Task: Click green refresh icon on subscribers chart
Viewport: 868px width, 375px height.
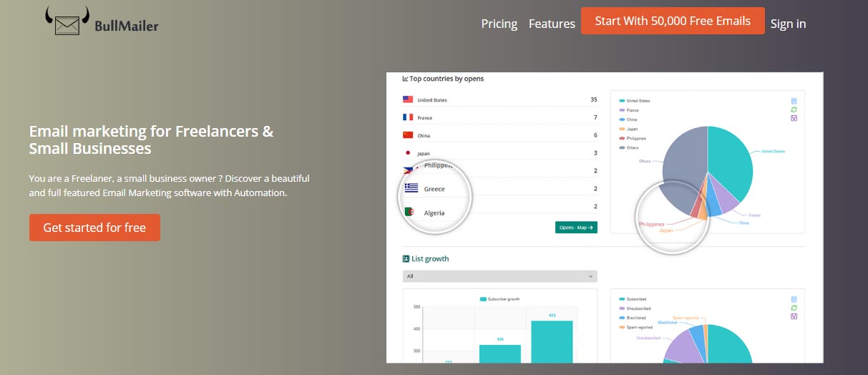Action: click(794, 308)
